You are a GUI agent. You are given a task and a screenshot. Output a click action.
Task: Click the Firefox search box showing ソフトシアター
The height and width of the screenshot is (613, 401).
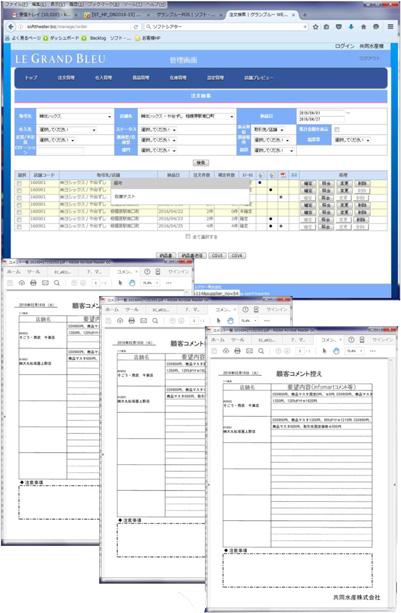(x=226, y=27)
